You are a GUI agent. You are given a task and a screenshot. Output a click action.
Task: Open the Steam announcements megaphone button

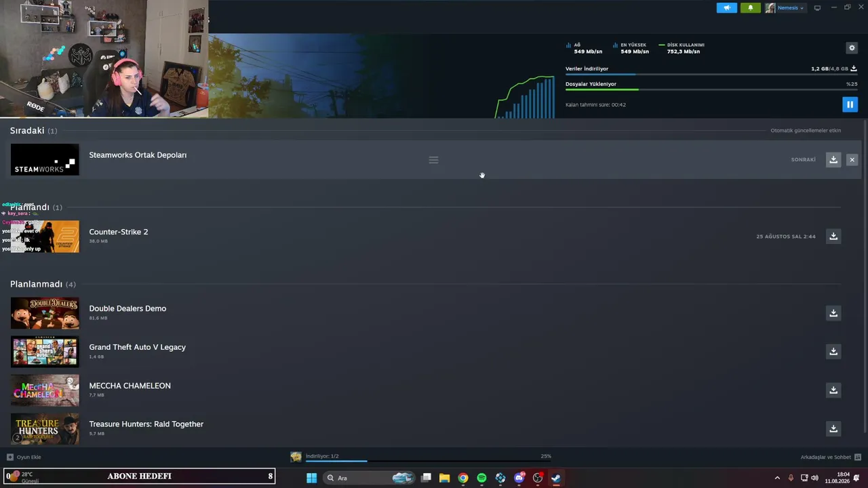(x=726, y=8)
